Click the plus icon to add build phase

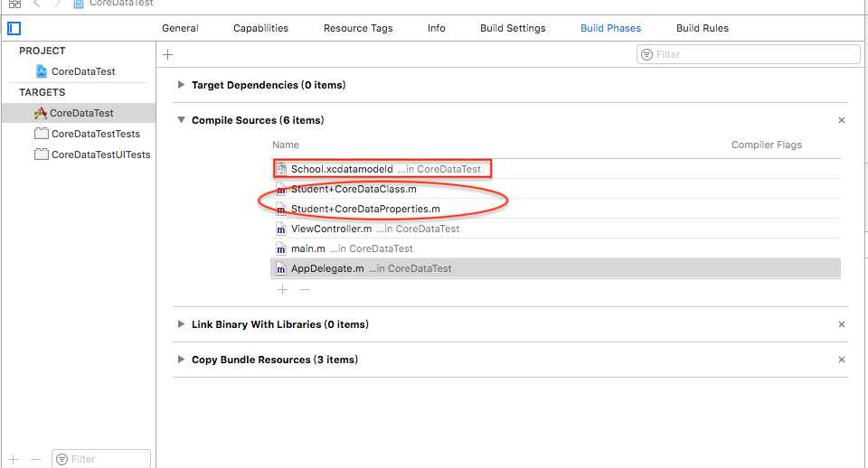click(x=167, y=55)
